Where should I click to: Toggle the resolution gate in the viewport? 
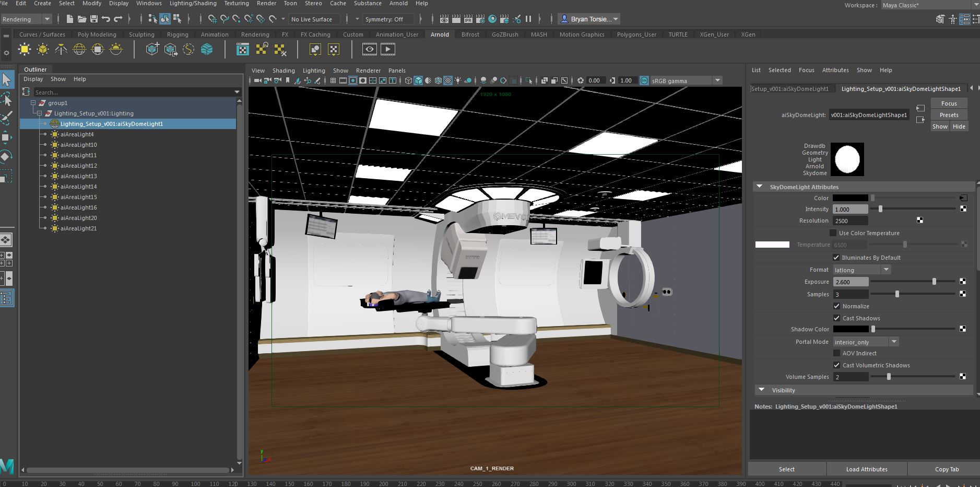click(353, 80)
